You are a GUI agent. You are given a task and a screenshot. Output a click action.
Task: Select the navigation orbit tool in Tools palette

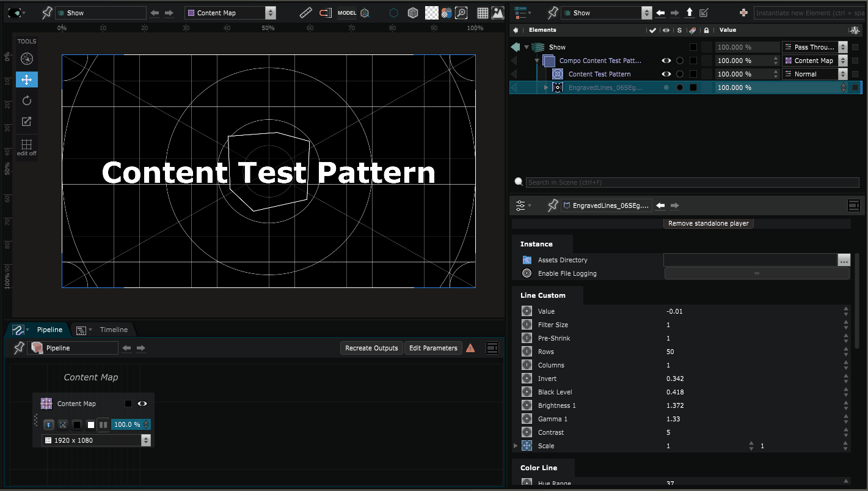tap(27, 59)
